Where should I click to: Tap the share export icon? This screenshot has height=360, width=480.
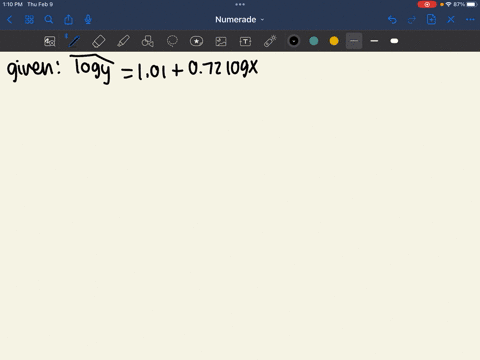[68, 20]
